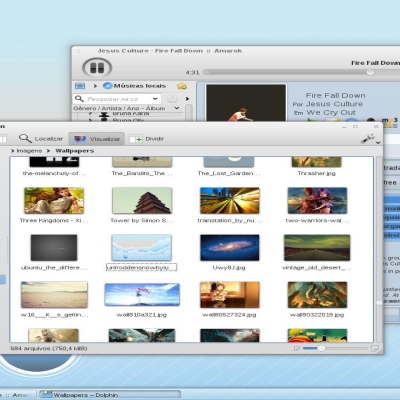Select the ubuntu_the_differe... dark thumbnail
Viewport: 400px width, 400px height.
click(54, 248)
